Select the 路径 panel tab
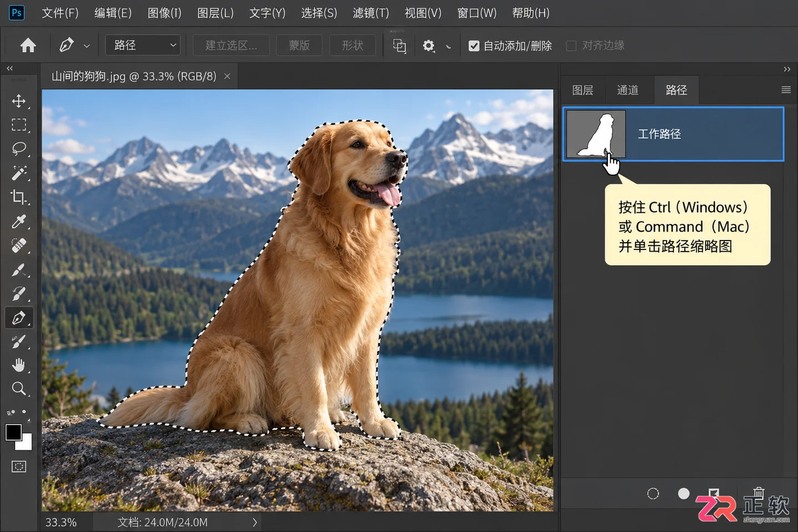The height and width of the screenshot is (532, 798). (676, 90)
